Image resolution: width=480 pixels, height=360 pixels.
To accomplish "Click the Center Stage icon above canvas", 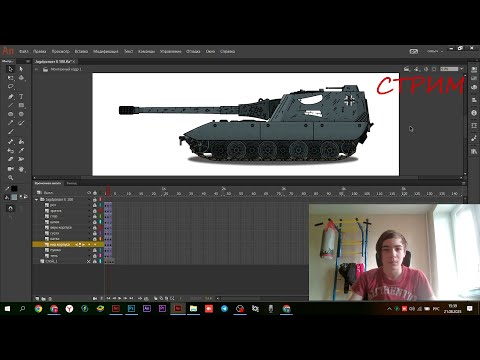I will tap(426, 69).
